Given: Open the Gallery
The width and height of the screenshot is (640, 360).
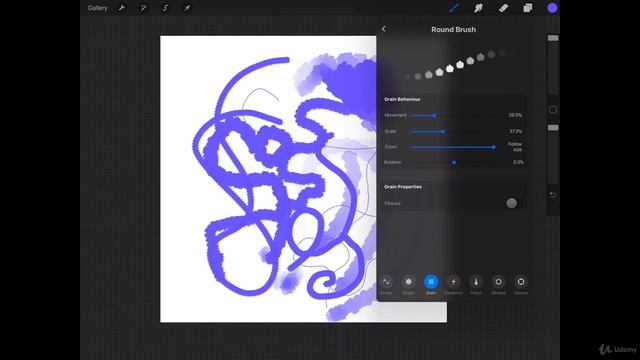Looking at the screenshot, I should 97,8.
